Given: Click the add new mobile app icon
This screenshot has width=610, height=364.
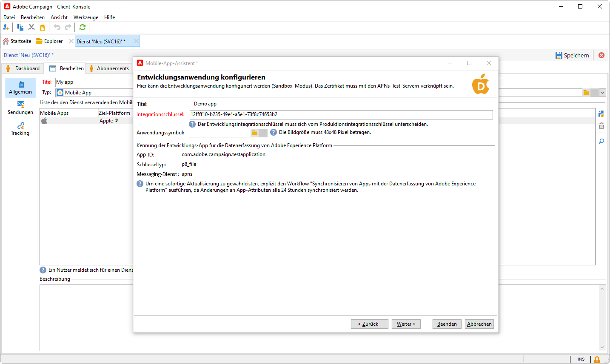Looking at the screenshot, I should click(x=601, y=114).
